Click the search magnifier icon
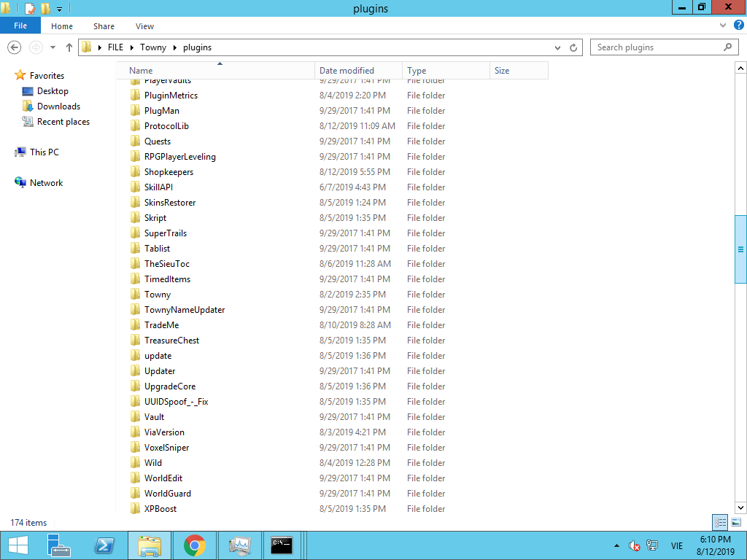Screen dimensions: 747x560 [x=727, y=47]
